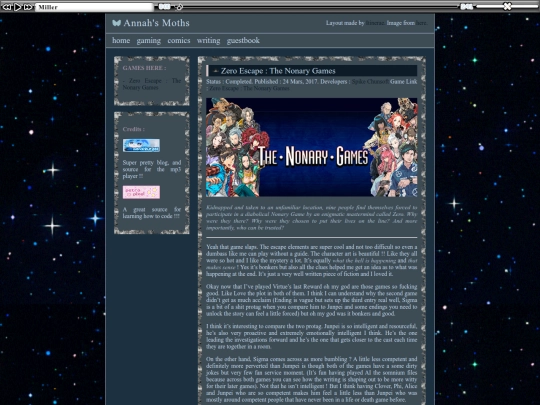The width and height of the screenshot is (540, 405).
Task: Click paragraph 'On the other hand, Sigma'
Action: [311, 379]
